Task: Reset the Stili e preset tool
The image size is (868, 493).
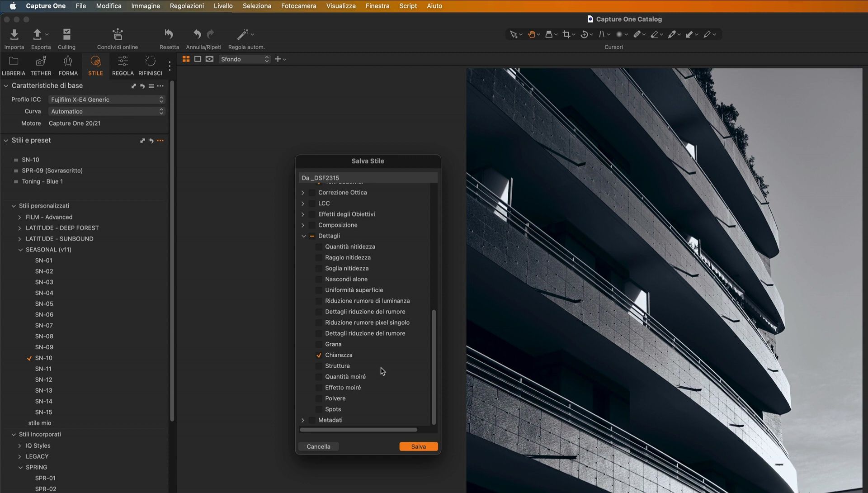Action: coord(151,141)
